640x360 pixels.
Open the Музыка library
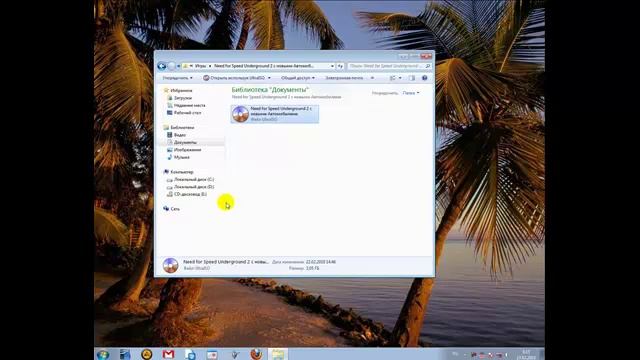click(182, 157)
